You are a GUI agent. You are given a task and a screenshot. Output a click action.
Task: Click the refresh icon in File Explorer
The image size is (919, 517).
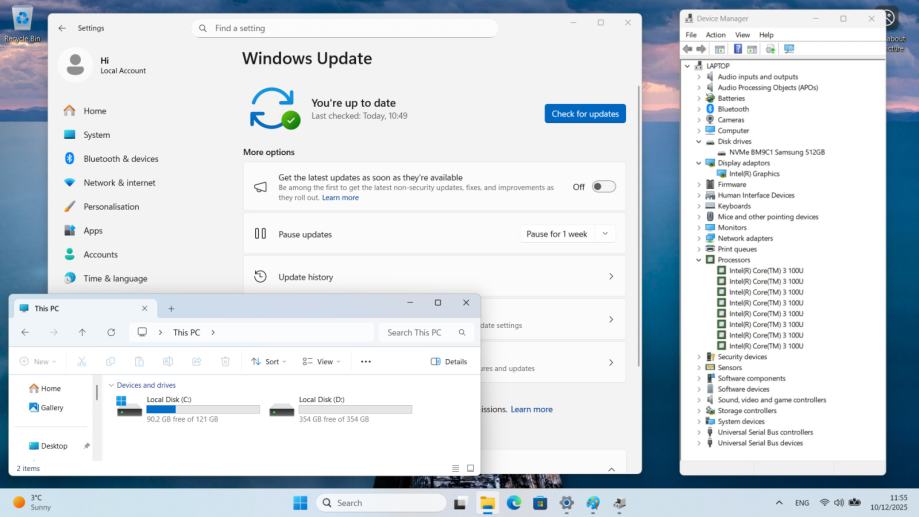[111, 332]
